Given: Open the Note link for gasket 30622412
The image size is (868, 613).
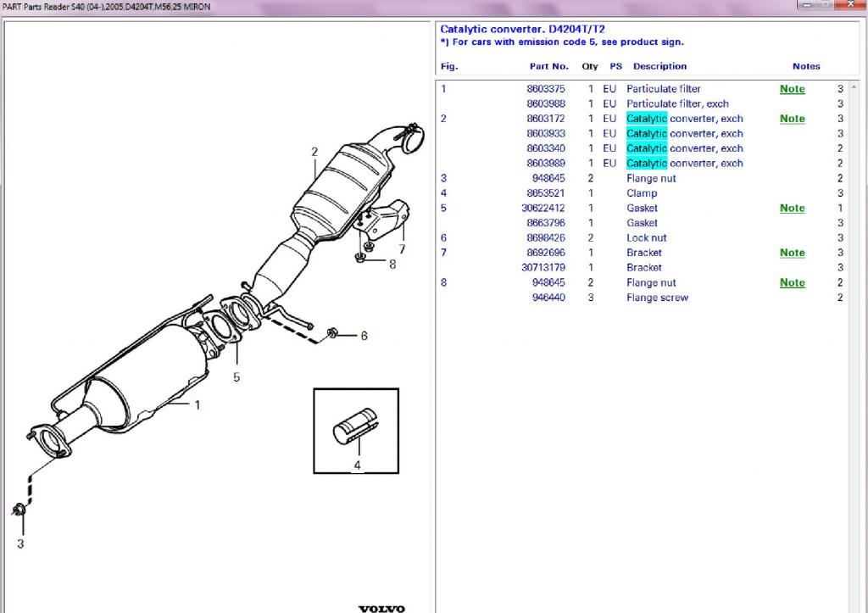Looking at the screenshot, I should (793, 209).
